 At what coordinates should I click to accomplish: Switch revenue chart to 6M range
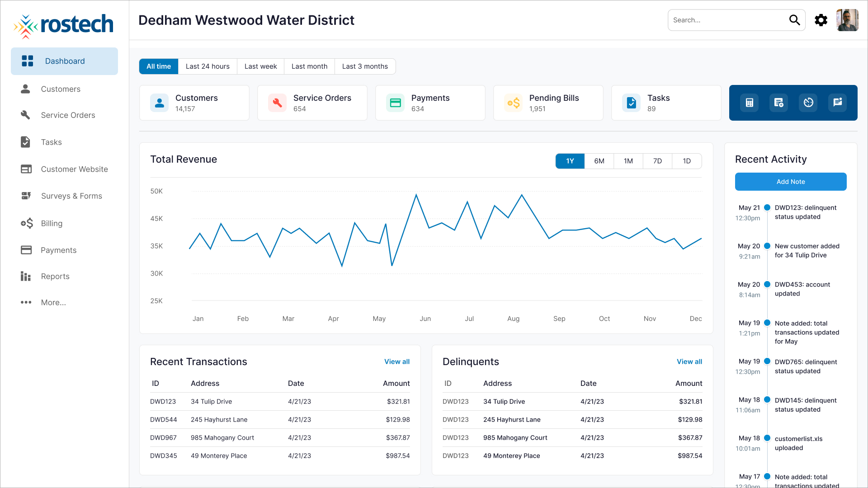click(599, 161)
